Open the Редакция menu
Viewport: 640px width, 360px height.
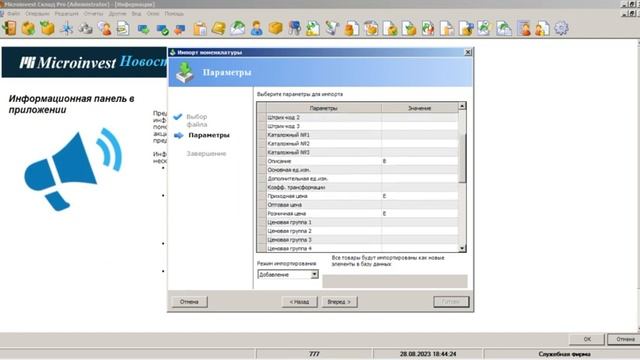66,13
